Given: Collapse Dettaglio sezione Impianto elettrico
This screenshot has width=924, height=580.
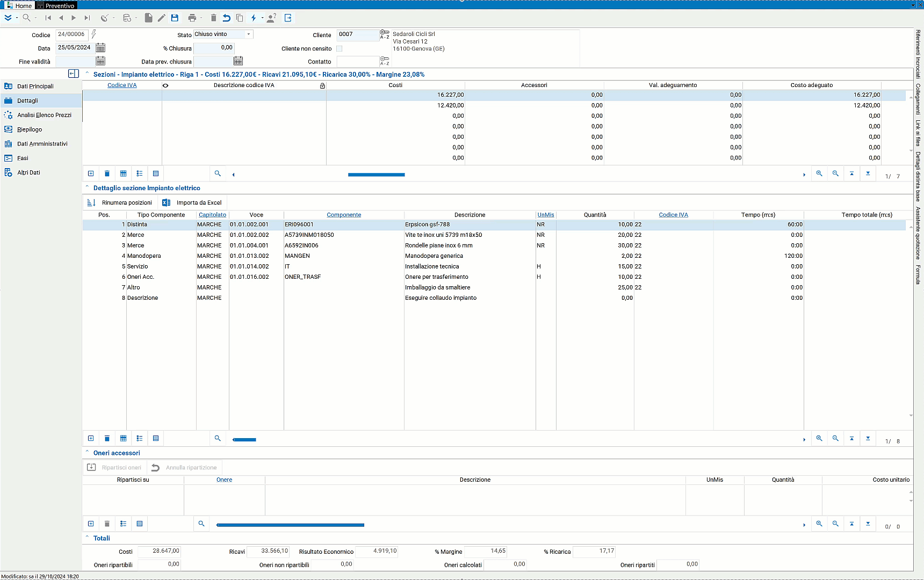Looking at the screenshot, I should click(x=87, y=187).
